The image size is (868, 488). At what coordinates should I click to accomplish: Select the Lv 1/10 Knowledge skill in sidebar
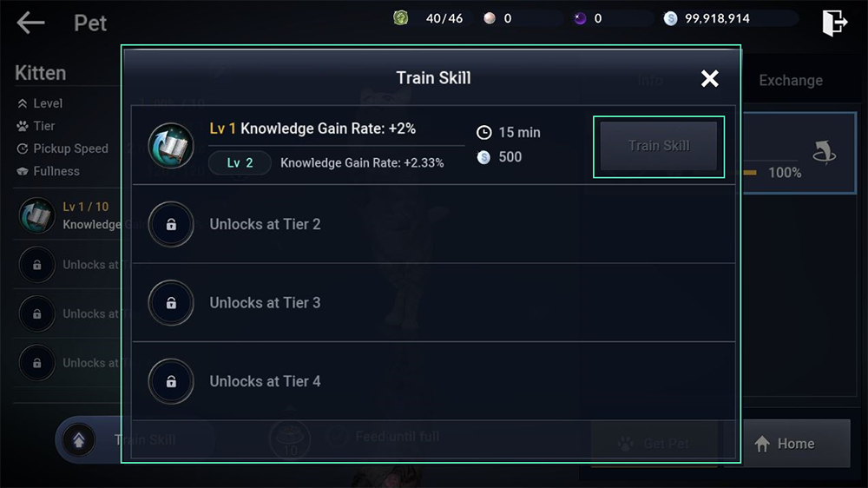click(69, 215)
